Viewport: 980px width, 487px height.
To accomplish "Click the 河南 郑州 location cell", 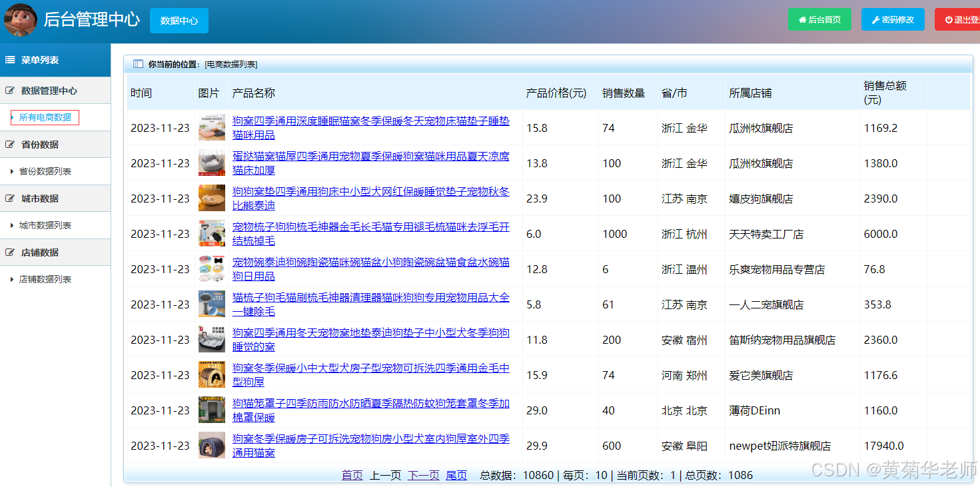I will [684, 376].
